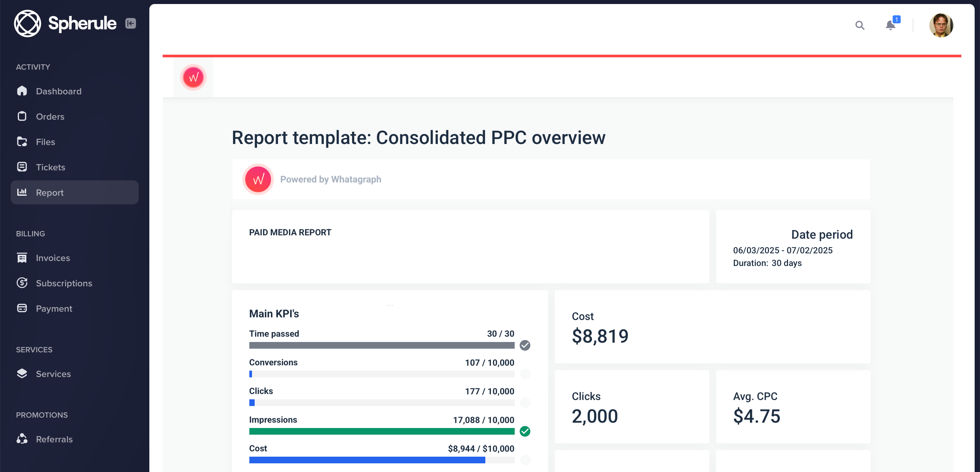Screen dimensions: 980x472
Task: Click the Time passed progress bar
Action: [x=382, y=345]
